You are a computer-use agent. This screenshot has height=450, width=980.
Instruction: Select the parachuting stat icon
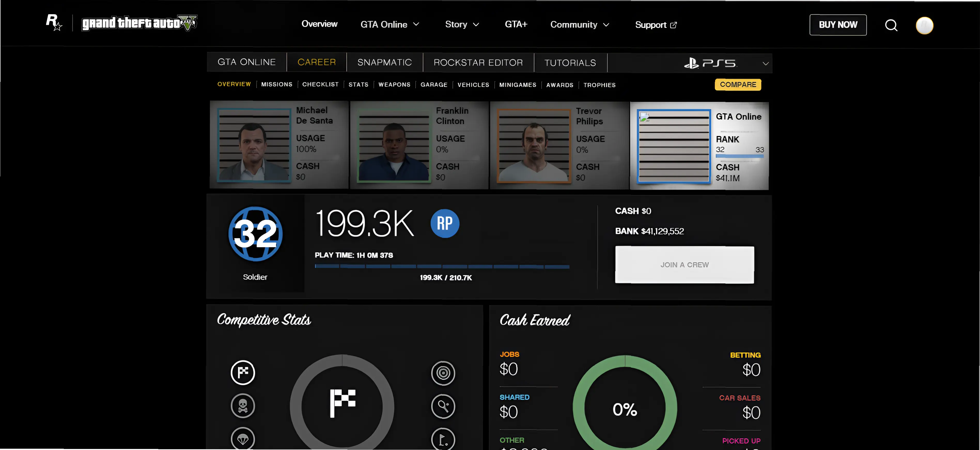click(x=243, y=439)
